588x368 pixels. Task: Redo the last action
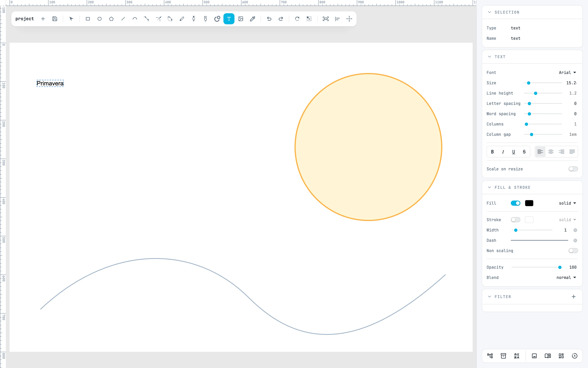pyautogui.click(x=281, y=19)
